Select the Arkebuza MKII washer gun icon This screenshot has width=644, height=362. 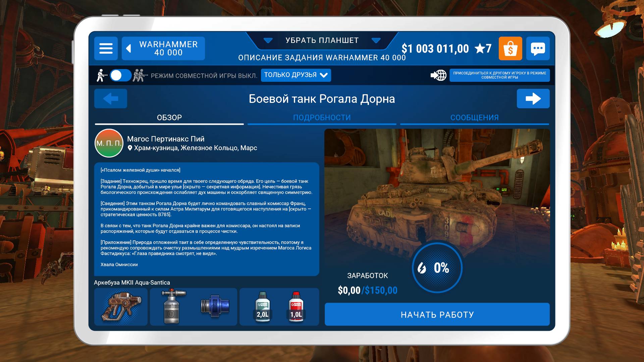tap(121, 307)
